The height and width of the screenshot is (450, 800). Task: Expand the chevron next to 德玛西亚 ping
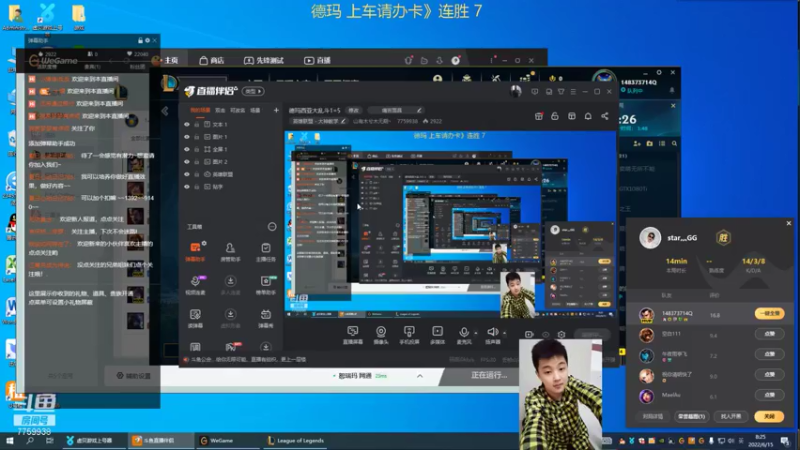[419, 376]
